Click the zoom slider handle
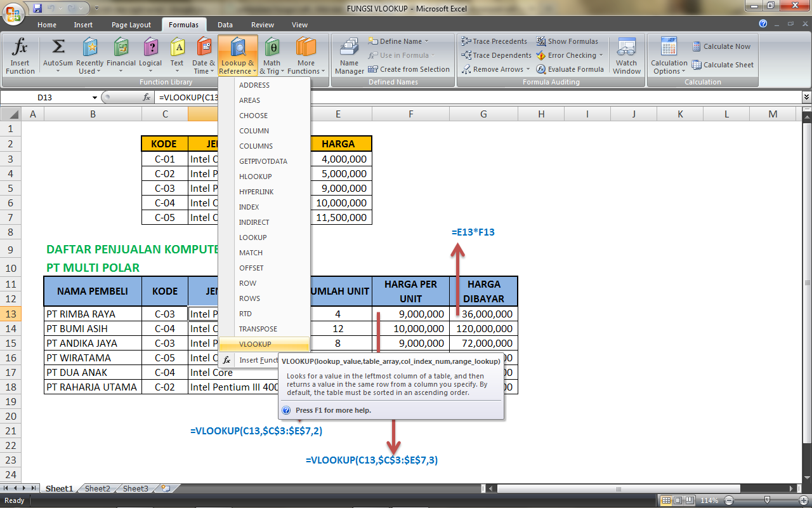 (x=766, y=500)
